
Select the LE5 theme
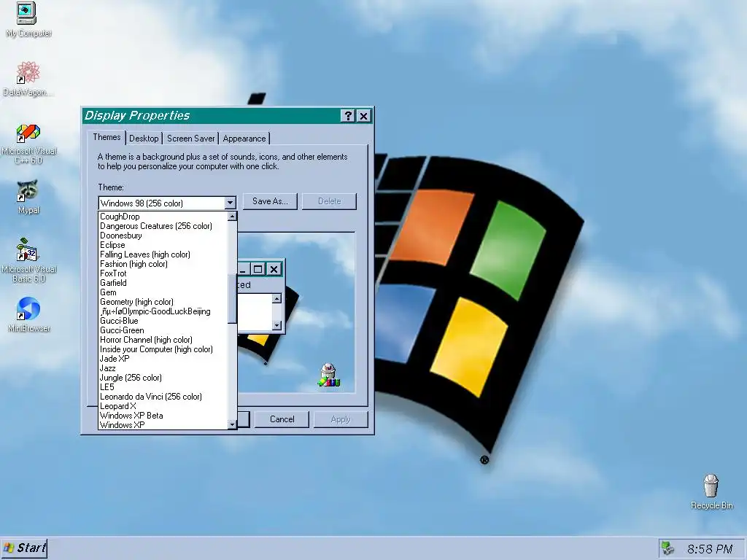[x=163, y=387]
